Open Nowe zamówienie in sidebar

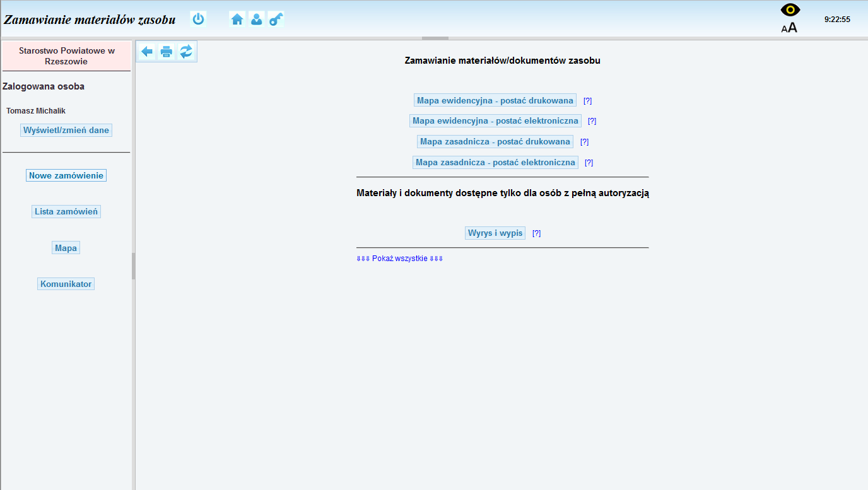pyautogui.click(x=66, y=175)
